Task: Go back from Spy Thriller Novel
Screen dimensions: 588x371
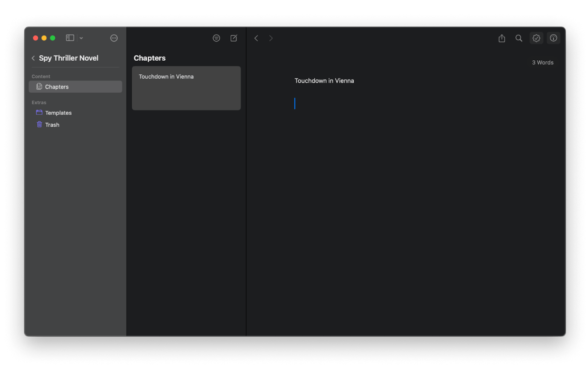Action: click(33, 58)
